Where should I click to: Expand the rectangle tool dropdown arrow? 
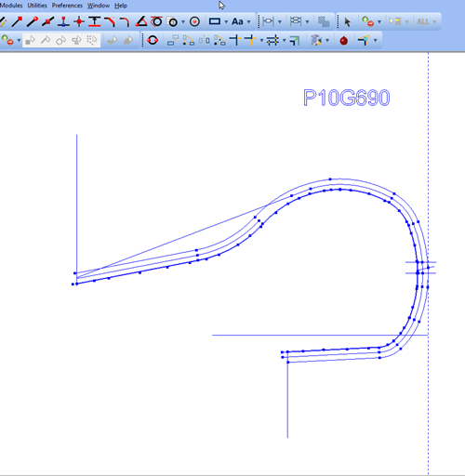pyautogui.click(x=226, y=21)
